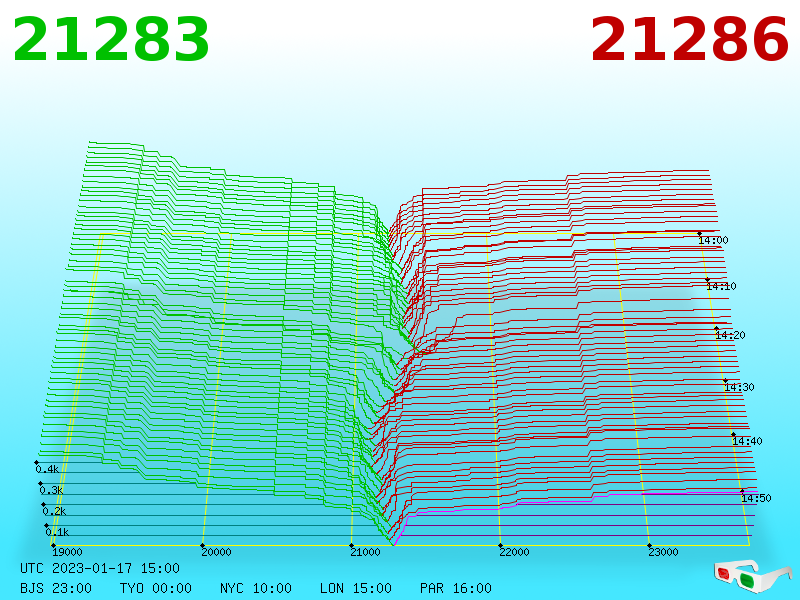Image resolution: width=800 pixels, height=600 pixels.
Task: Select the 20000 price axis label
Action: pos(216,552)
